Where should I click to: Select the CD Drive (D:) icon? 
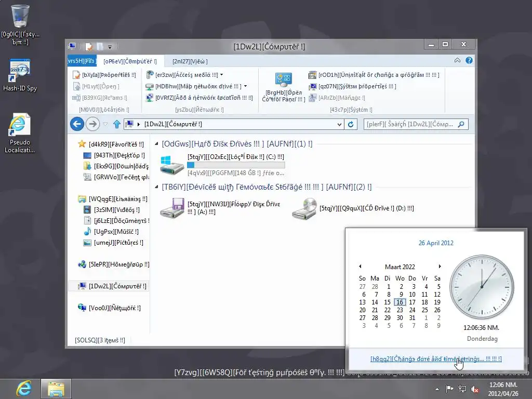[304, 208]
